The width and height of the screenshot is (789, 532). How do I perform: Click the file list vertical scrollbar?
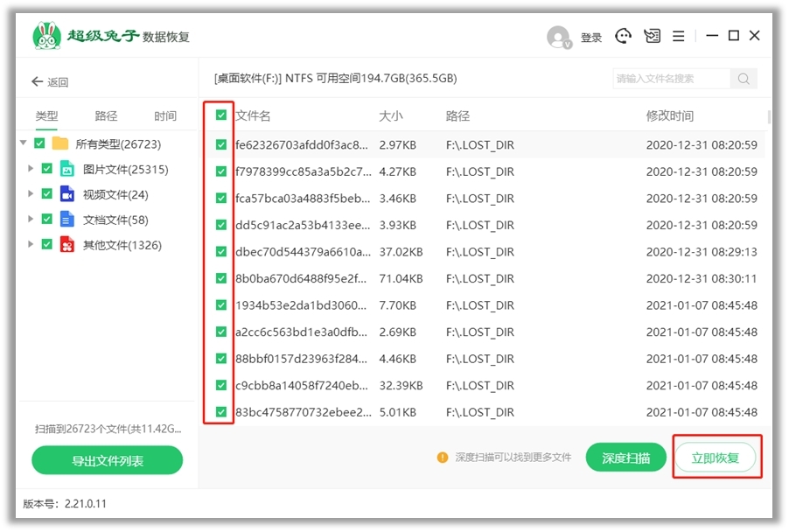click(x=769, y=116)
